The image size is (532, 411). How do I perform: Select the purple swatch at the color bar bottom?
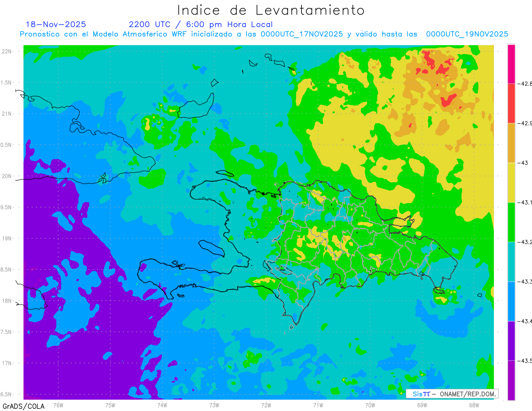click(x=511, y=380)
